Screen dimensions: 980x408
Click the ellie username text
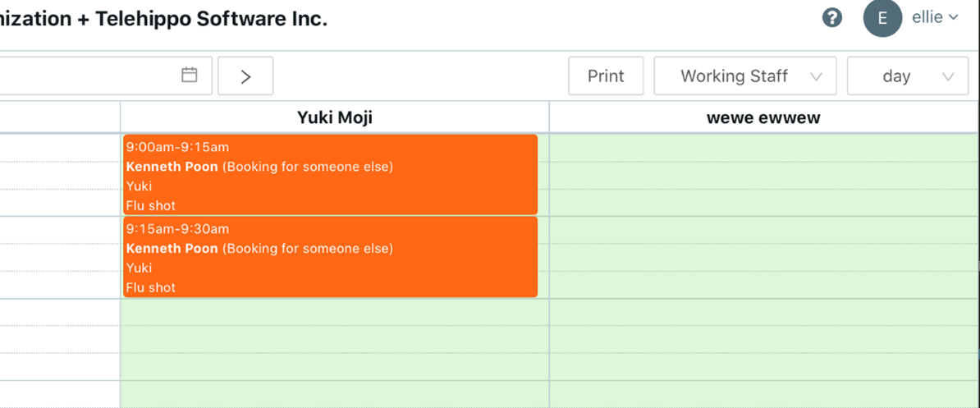click(927, 17)
